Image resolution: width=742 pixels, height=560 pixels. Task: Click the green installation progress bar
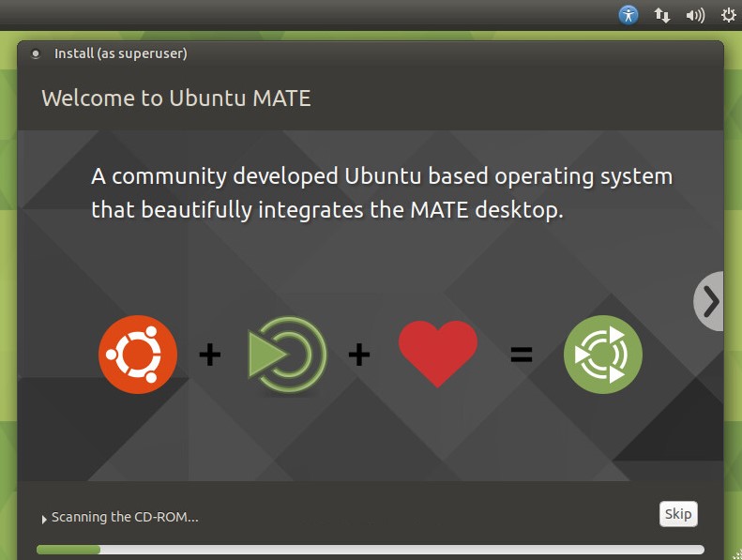point(68,550)
